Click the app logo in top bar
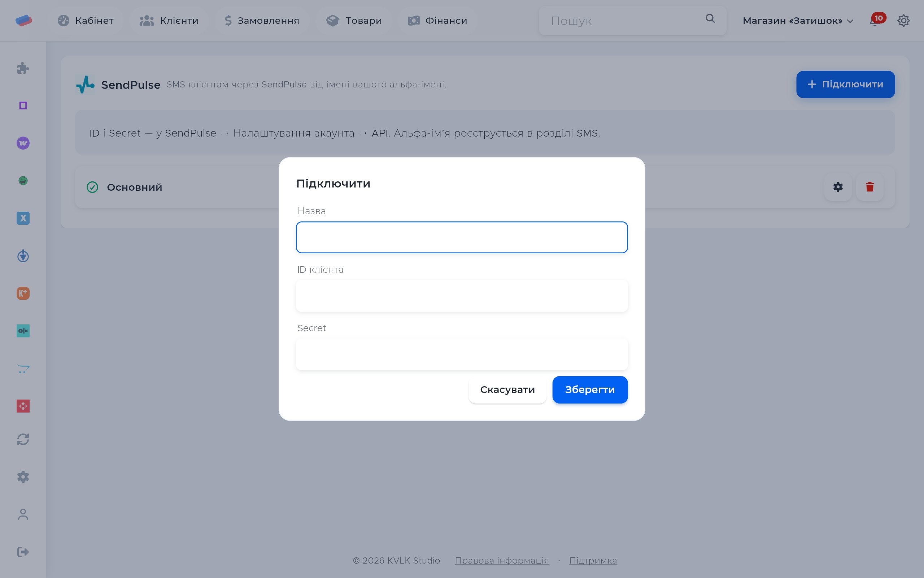 point(24,20)
